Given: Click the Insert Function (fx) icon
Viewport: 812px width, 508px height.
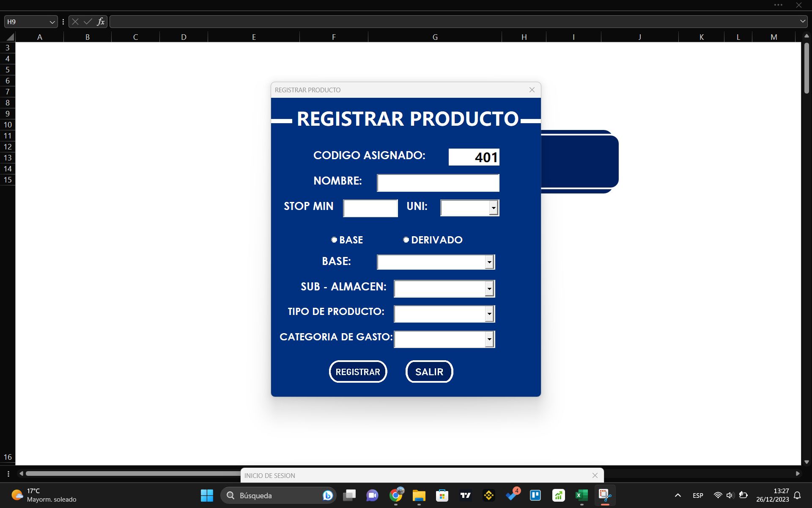Looking at the screenshot, I should (101, 21).
